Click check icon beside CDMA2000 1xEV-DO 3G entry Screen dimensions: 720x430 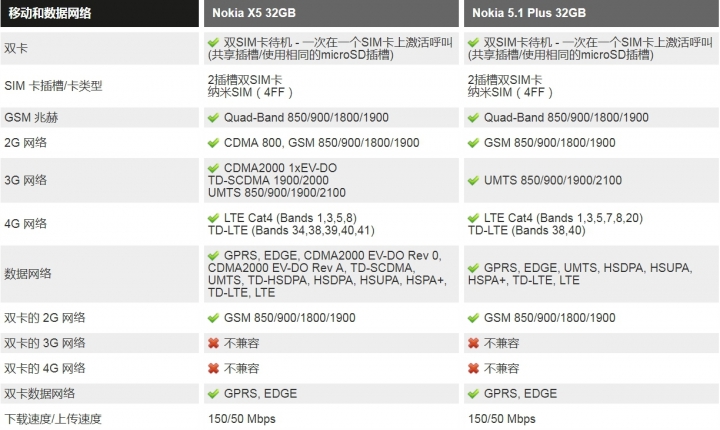click(x=214, y=168)
